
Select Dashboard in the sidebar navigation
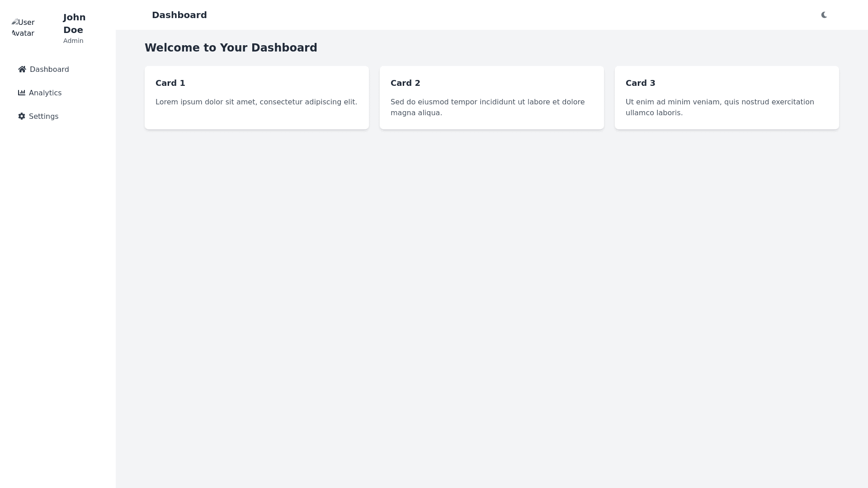click(49, 69)
